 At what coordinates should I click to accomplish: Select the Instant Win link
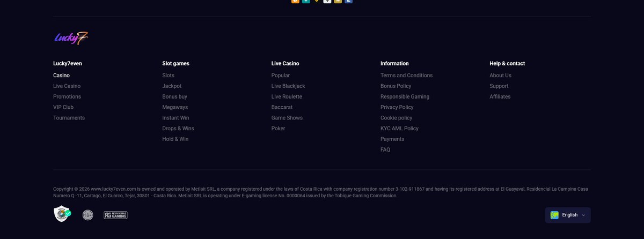pos(175,118)
